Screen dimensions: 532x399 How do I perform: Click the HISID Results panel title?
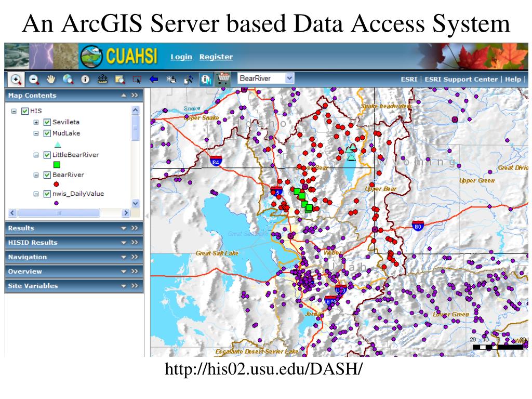tap(33, 242)
